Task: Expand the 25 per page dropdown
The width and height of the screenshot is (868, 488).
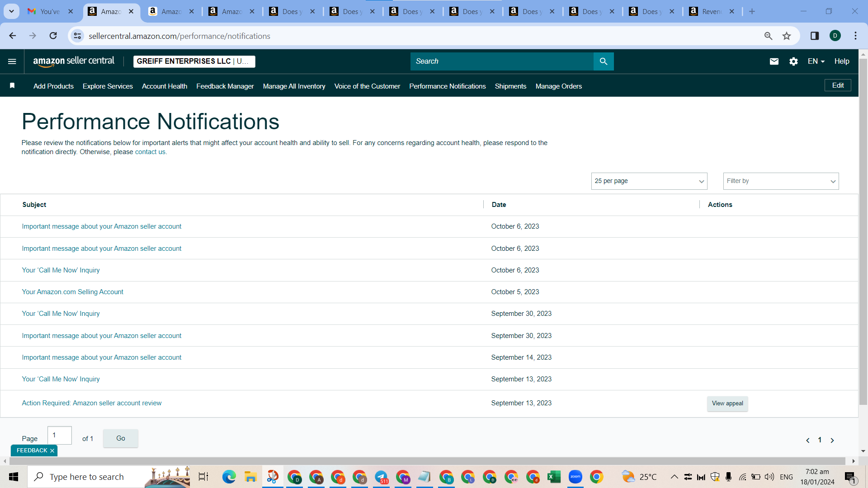Action: pos(649,181)
